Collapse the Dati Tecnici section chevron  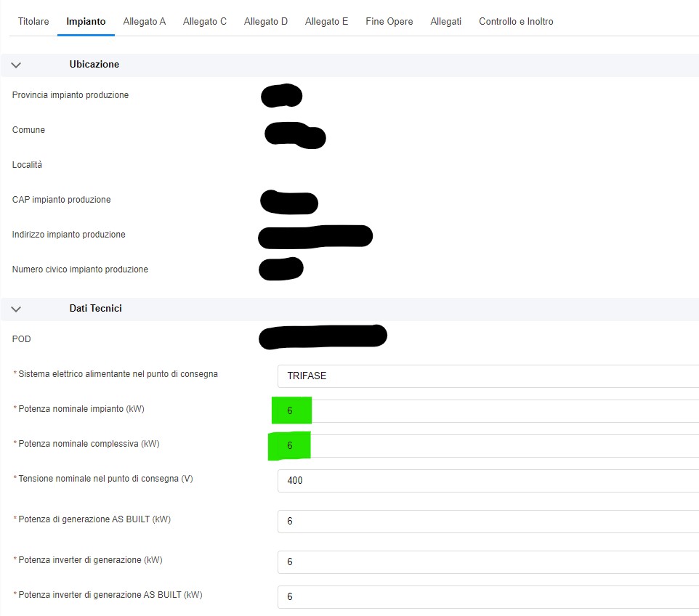click(x=17, y=309)
